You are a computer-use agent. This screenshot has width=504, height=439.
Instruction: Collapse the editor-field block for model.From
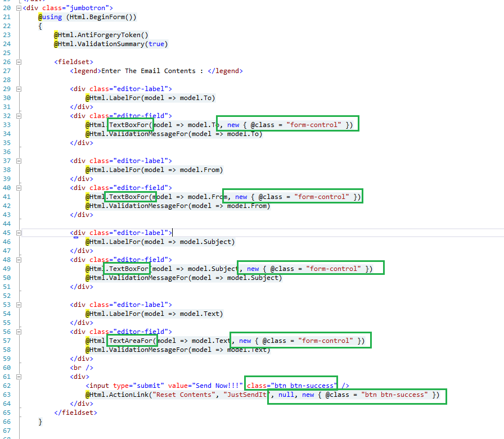(x=19, y=188)
